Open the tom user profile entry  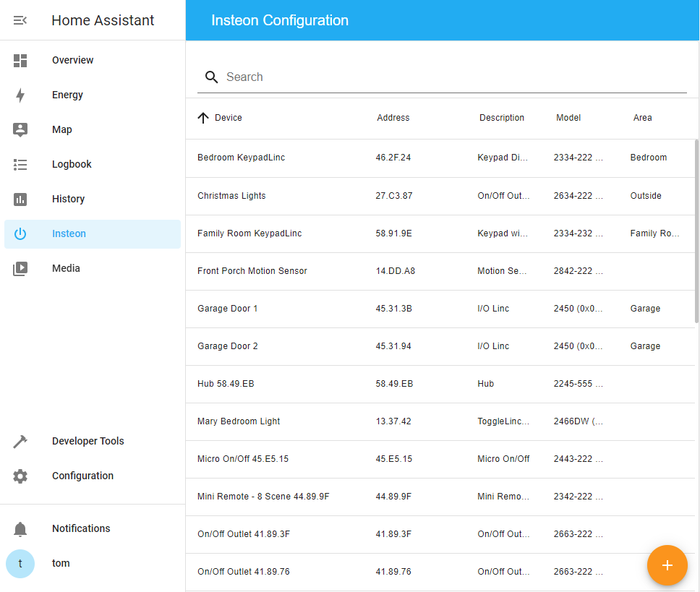click(x=60, y=563)
